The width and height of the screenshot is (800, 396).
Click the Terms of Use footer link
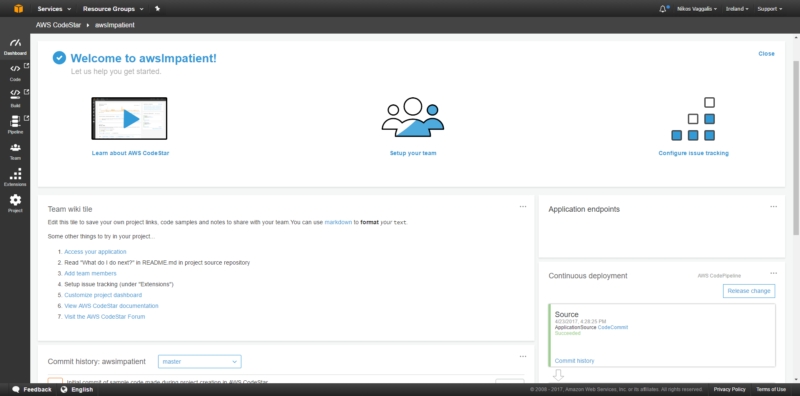771,389
